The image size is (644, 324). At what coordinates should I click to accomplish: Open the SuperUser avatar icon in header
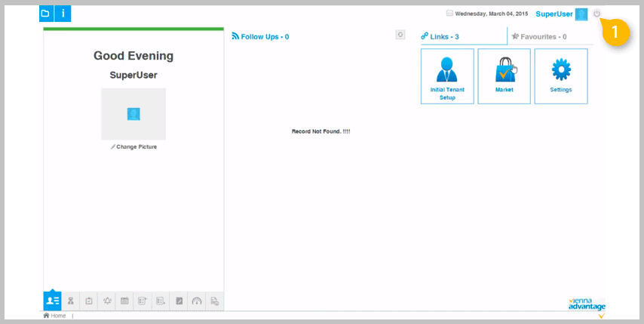[581, 14]
